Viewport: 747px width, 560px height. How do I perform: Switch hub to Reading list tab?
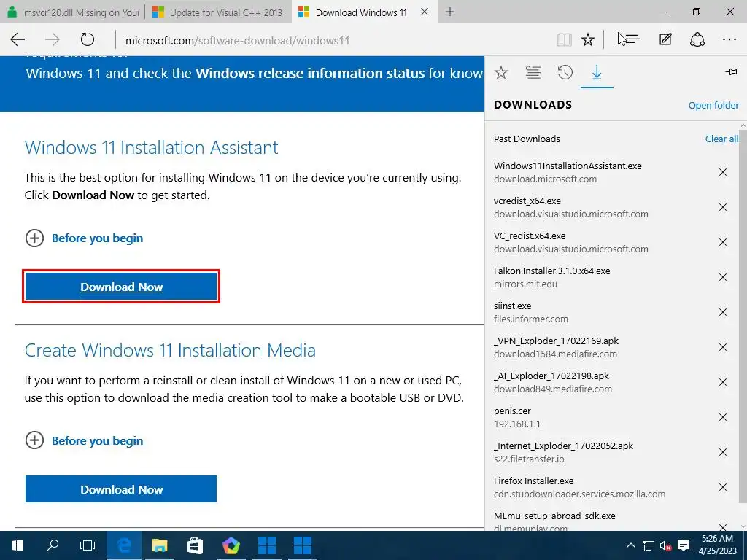coord(533,73)
